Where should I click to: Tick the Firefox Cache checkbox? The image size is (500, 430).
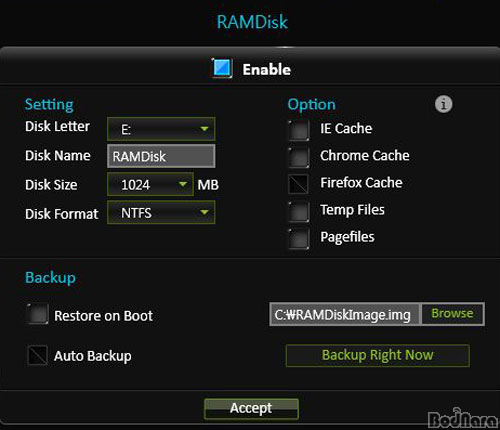pos(299,184)
